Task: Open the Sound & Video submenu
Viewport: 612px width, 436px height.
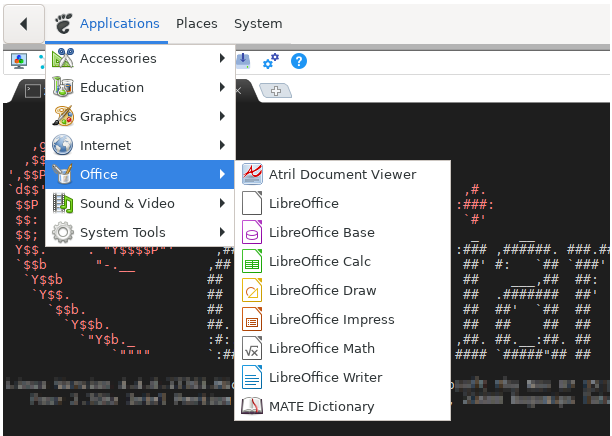Action: point(140,203)
